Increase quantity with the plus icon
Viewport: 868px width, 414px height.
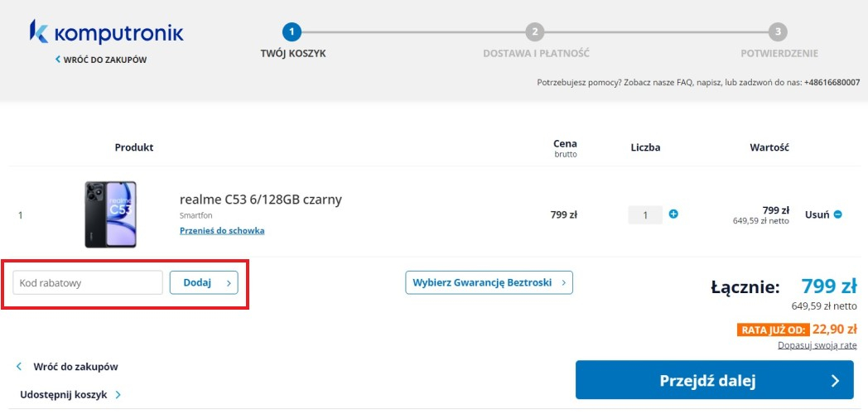[673, 214]
